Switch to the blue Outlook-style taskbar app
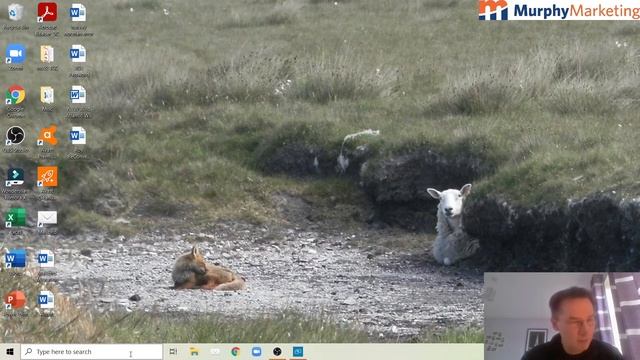640x360 pixels. tap(298, 351)
